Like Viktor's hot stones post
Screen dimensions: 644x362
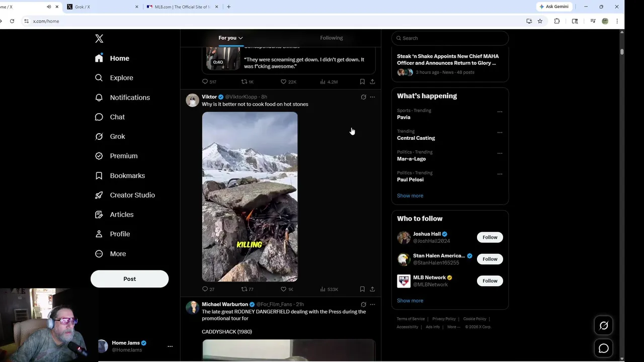pos(283,289)
